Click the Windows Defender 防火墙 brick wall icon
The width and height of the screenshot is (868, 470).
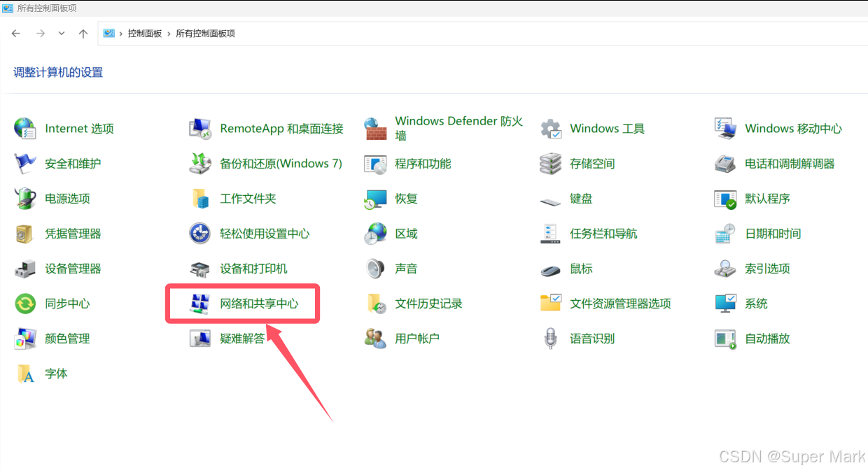(x=375, y=129)
